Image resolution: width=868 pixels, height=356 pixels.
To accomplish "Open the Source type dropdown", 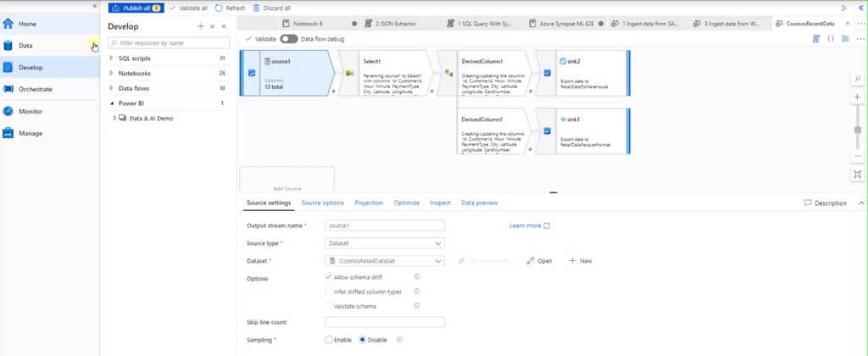I will click(385, 243).
